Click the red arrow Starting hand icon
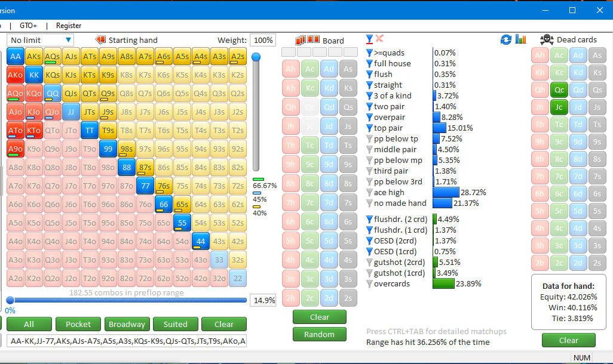 [100, 40]
